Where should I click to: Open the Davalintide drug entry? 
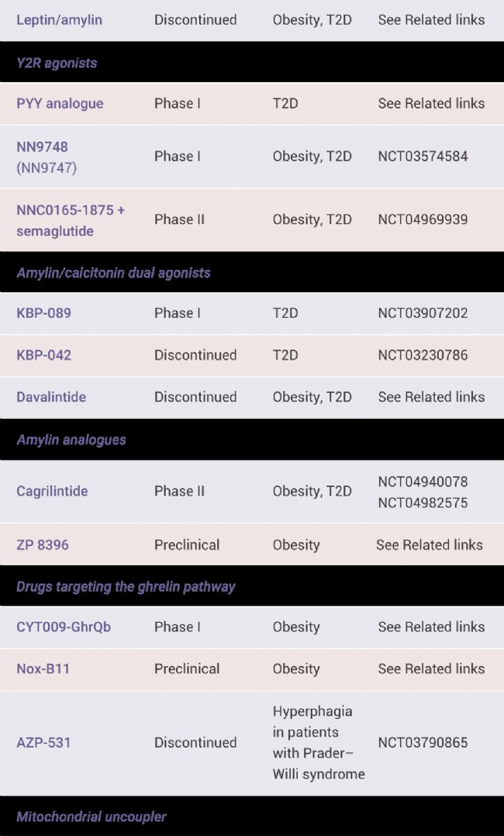(51, 397)
